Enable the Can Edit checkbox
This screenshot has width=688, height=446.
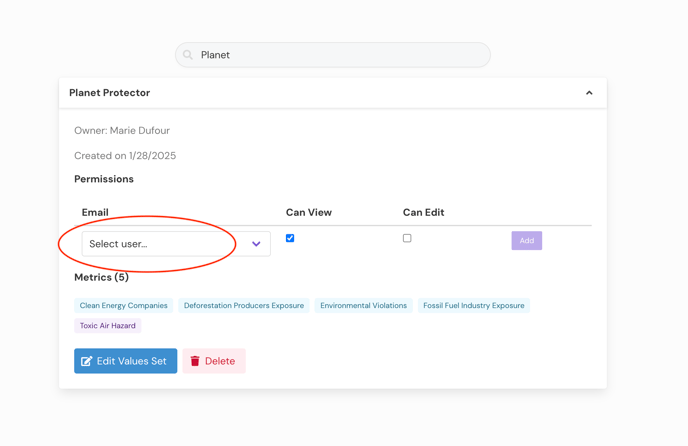(407, 238)
